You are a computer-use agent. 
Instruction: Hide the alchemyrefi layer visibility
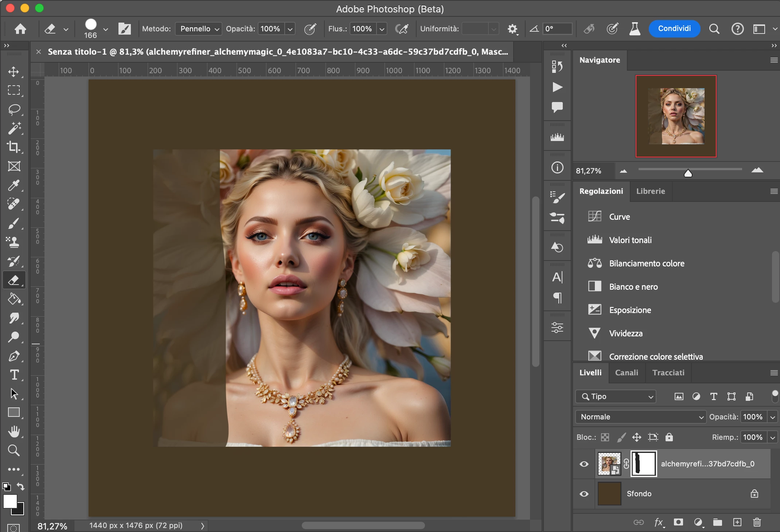click(584, 464)
